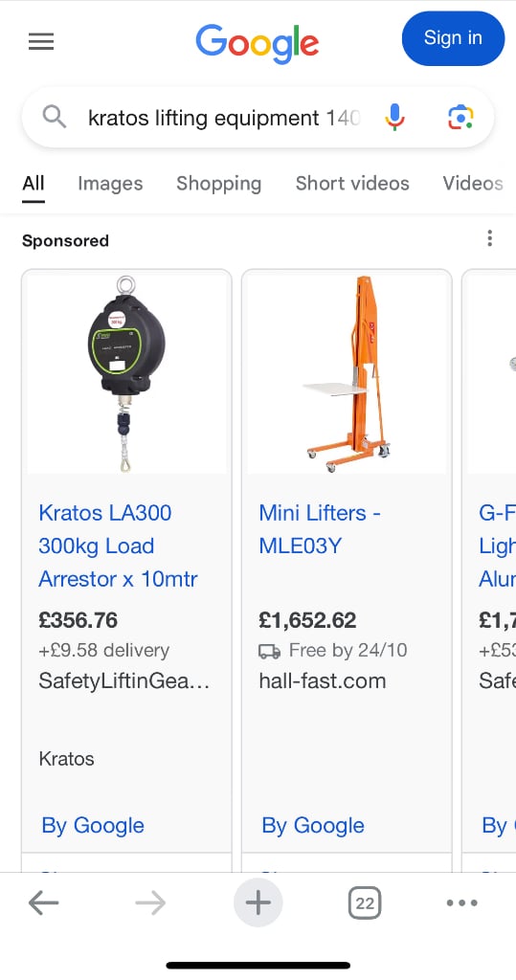516x980 pixels.
Task: Open a new tab with plus button
Action: (x=258, y=902)
